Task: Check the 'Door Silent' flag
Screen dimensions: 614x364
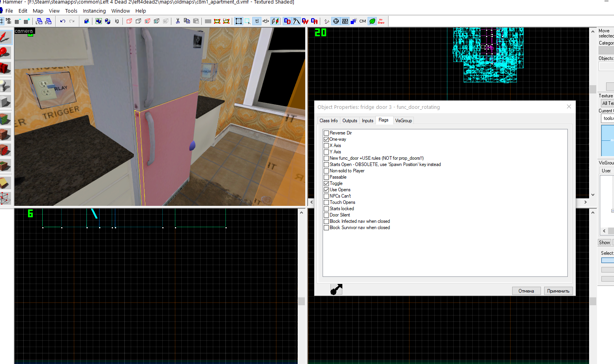Action: (326, 215)
